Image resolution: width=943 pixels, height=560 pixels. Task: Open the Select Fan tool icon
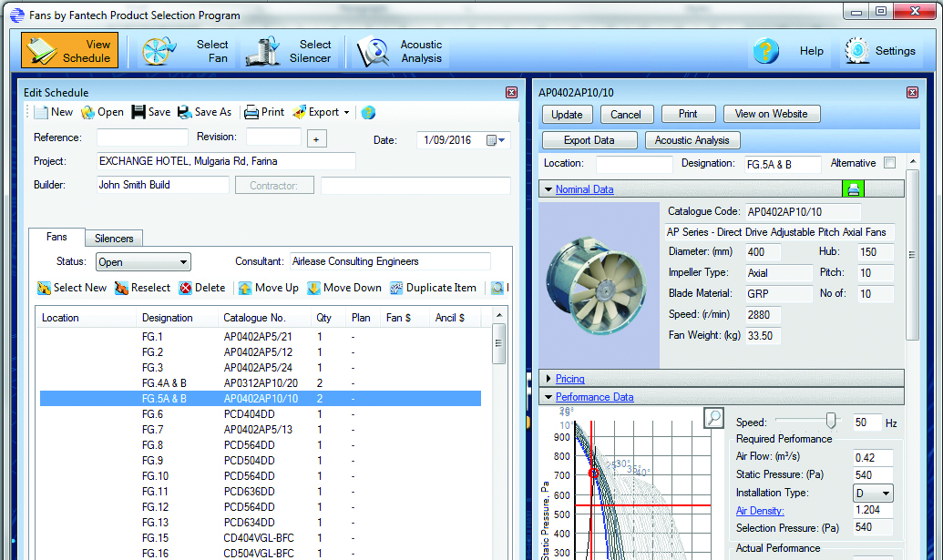(159, 51)
